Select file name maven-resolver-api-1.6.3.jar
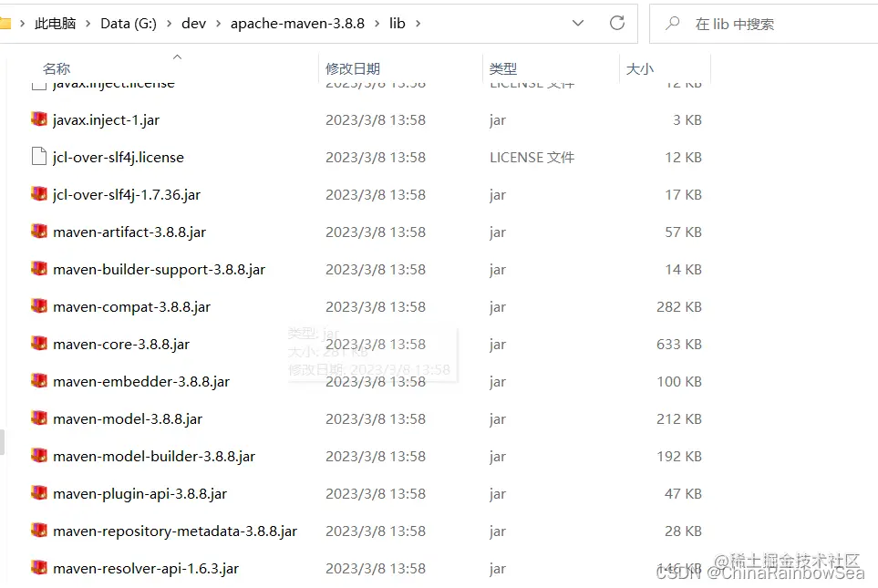Screen dimensions: 878x588 [x=146, y=569]
